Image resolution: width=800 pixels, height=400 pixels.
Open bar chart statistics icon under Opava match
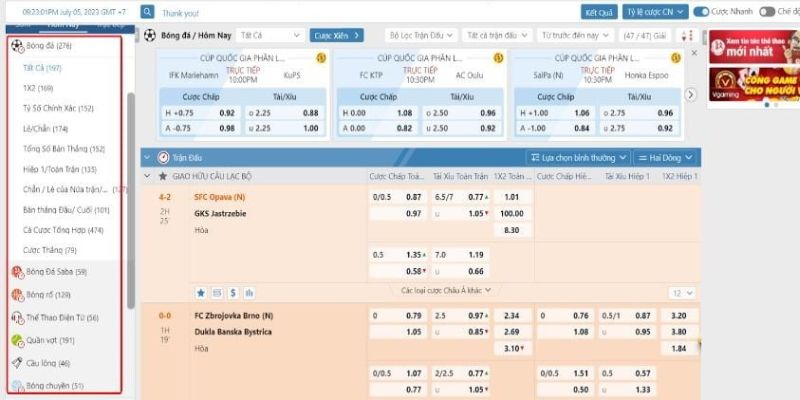(249, 293)
